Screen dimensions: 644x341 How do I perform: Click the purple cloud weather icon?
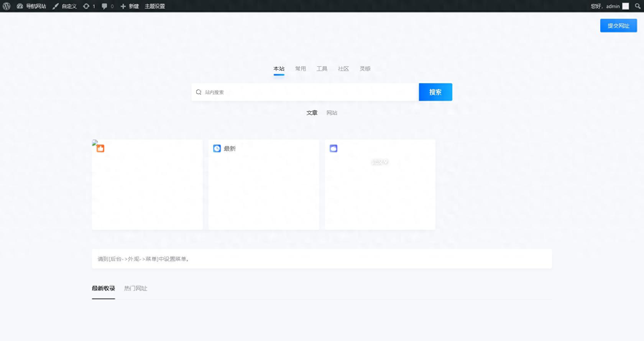click(x=333, y=148)
